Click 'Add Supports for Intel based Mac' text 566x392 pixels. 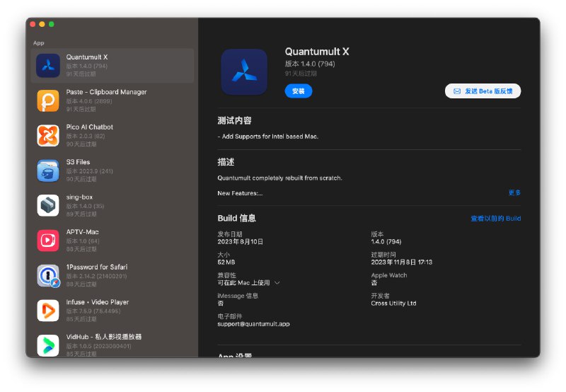(270, 137)
